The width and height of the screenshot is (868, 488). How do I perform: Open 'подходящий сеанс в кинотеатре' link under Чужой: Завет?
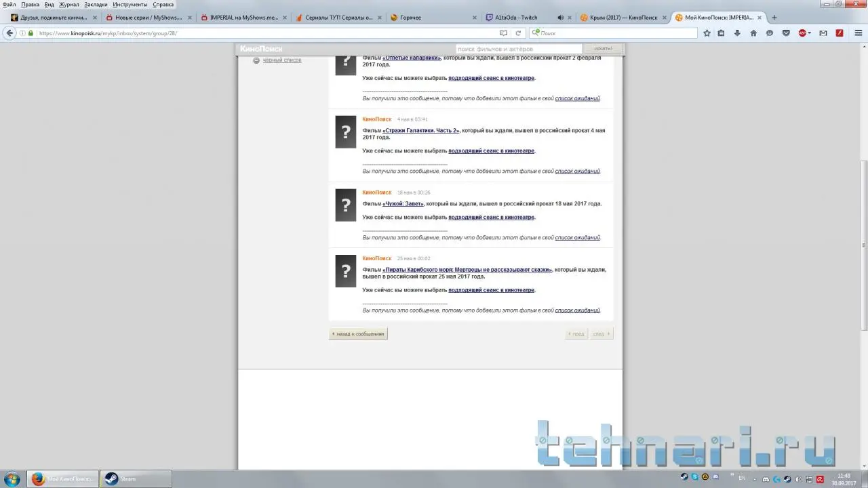(x=491, y=217)
